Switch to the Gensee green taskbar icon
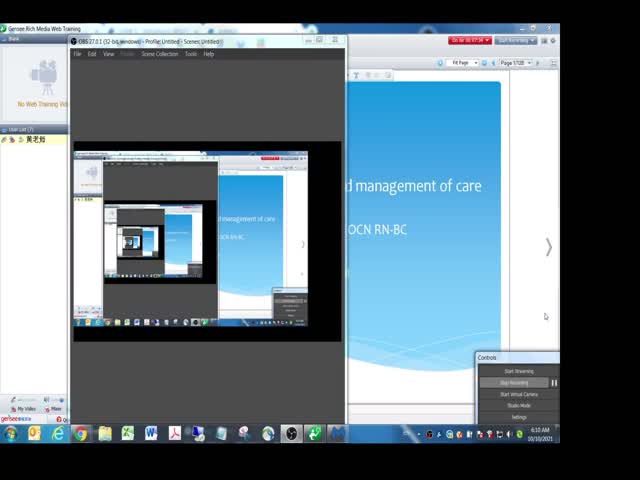This screenshot has height=480, width=640. pos(315,433)
